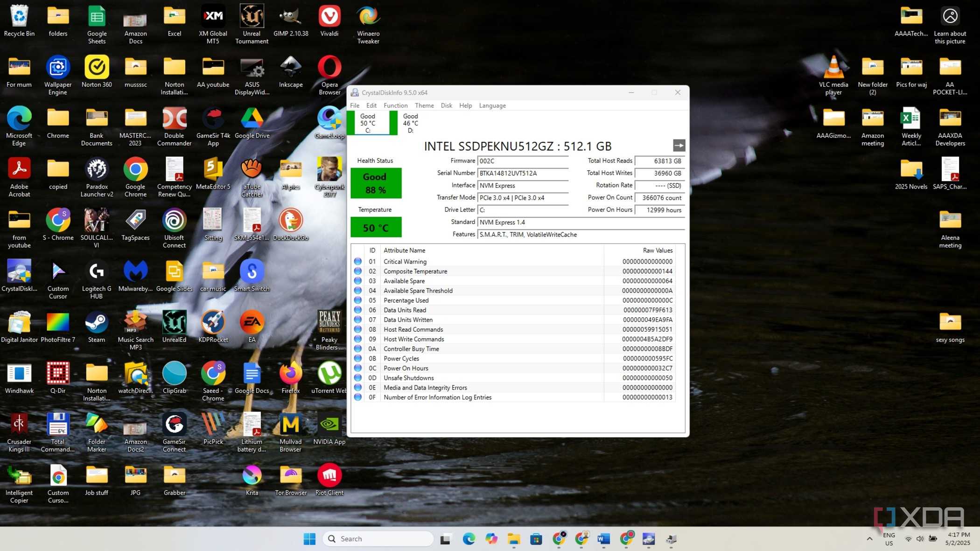Select the D: drive Good 46 °C tab
Viewport: 980px width, 551px height.
[411, 123]
